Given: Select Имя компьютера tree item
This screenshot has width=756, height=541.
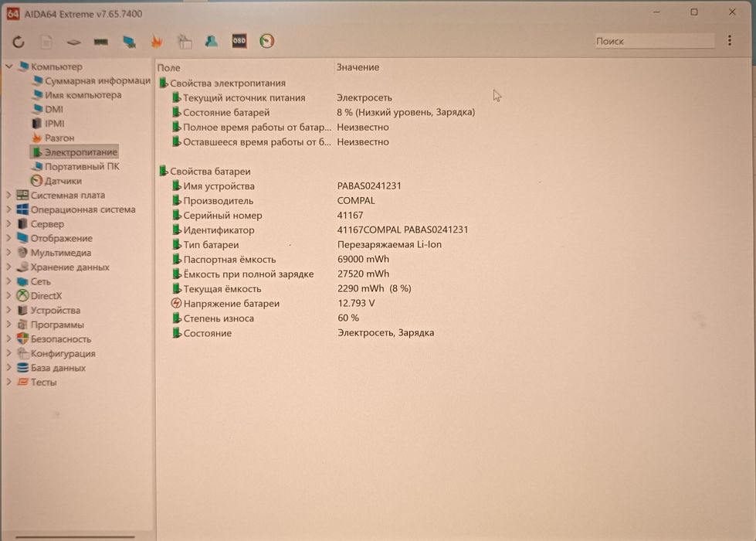Looking at the screenshot, I should [x=77, y=95].
